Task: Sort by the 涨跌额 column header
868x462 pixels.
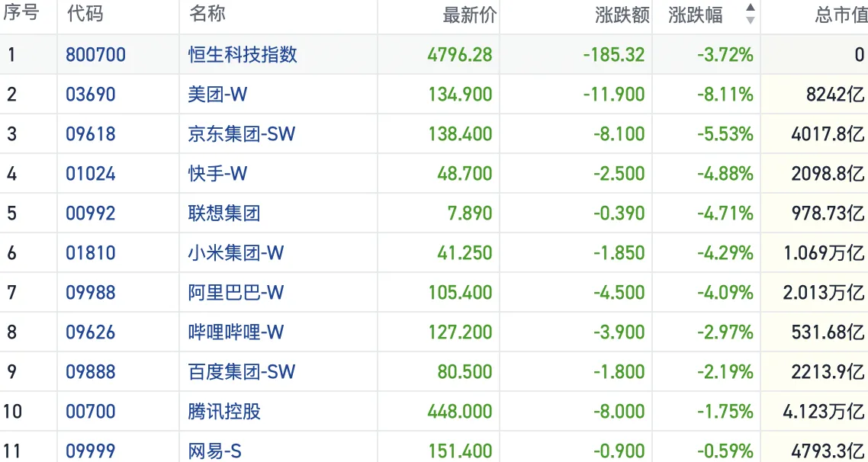Action: point(622,15)
